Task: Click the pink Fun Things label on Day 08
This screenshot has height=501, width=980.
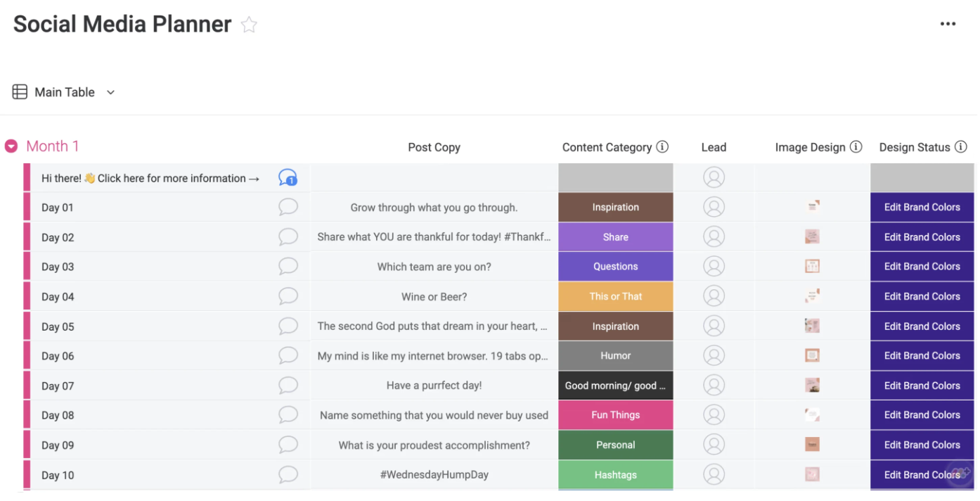Action: click(x=615, y=415)
